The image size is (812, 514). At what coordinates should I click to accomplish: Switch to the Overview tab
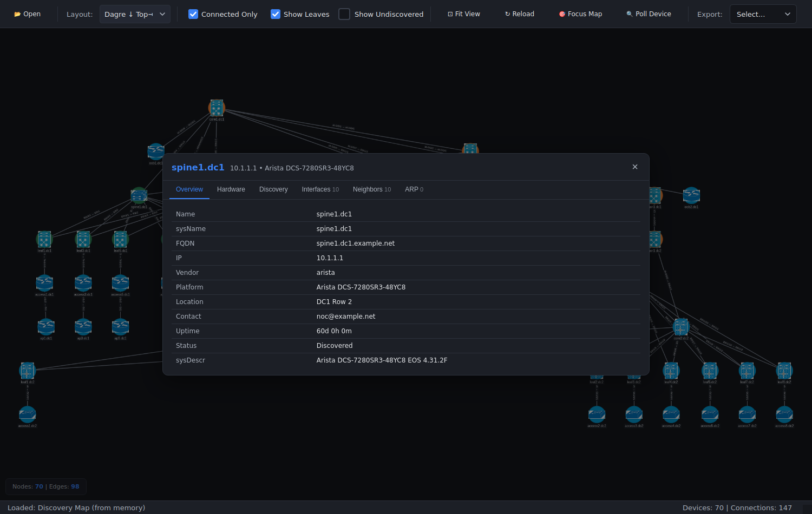coord(189,189)
